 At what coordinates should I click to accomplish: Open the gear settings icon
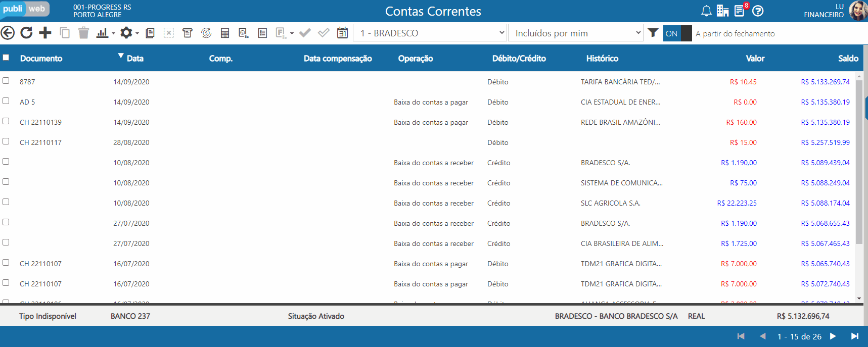pyautogui.click(x=126, y=33)
